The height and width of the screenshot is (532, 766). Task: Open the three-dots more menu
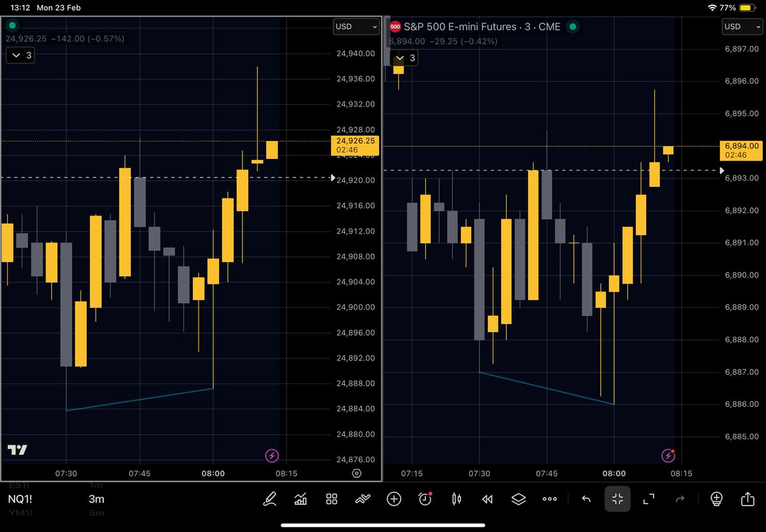click(550, 499)
